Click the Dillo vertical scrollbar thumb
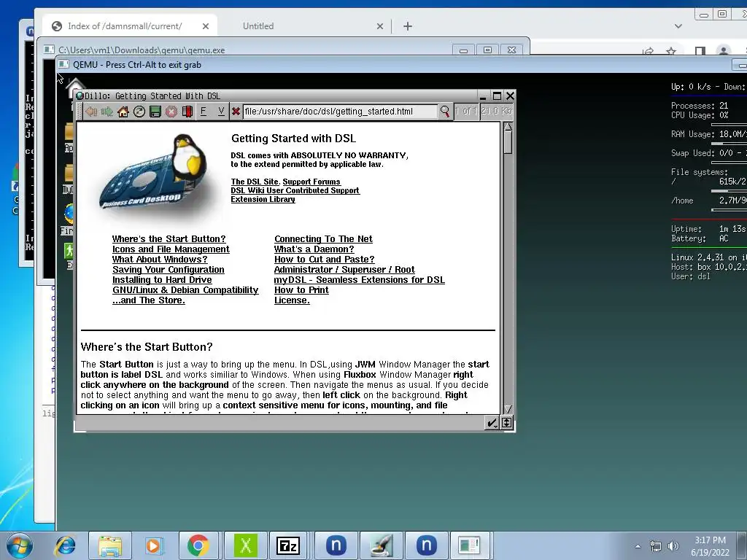747x560 pixels. (508, 142)
